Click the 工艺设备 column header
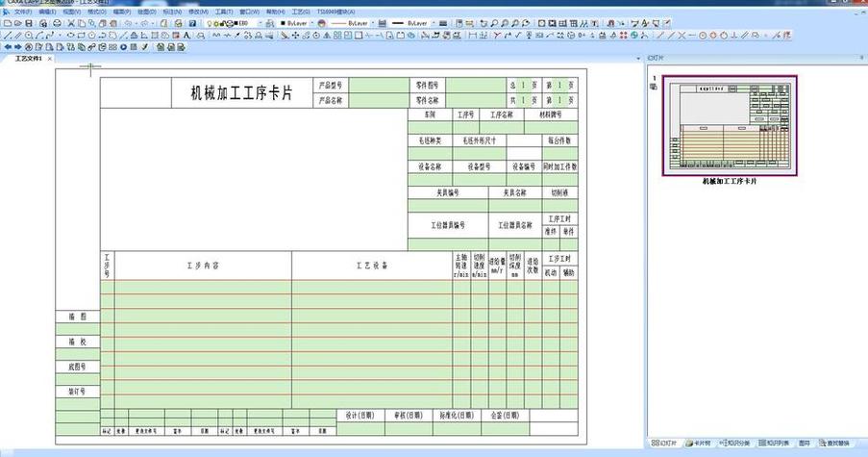 click(372, 266)
